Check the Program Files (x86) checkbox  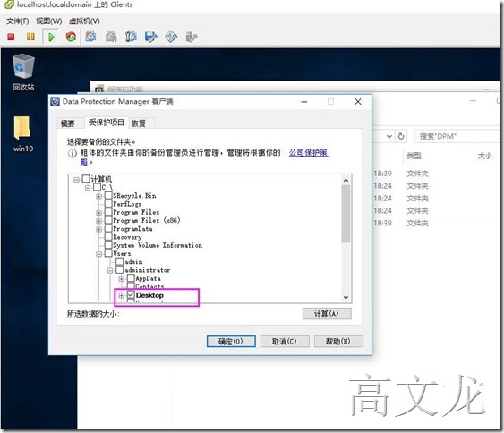point(108,220)
